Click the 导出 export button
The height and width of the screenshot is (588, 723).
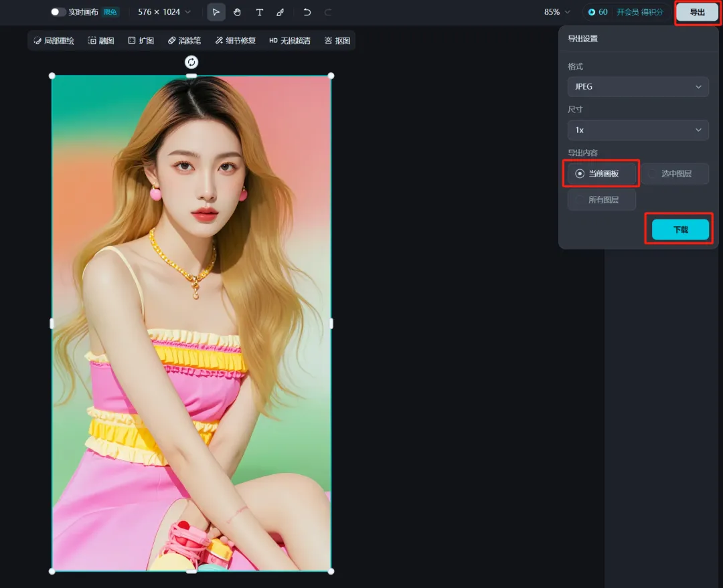[697, 12]
